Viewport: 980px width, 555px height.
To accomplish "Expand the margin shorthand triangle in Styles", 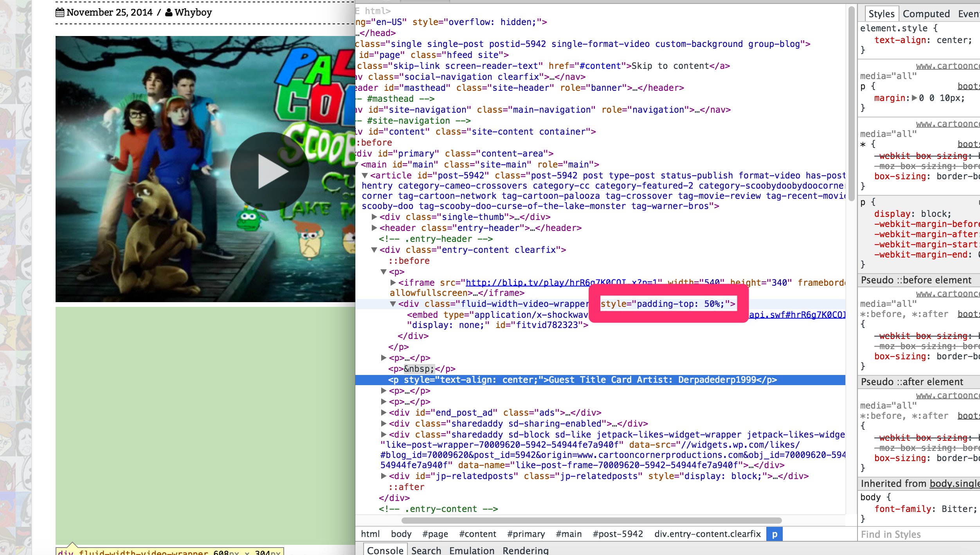I will pos(914,98).
